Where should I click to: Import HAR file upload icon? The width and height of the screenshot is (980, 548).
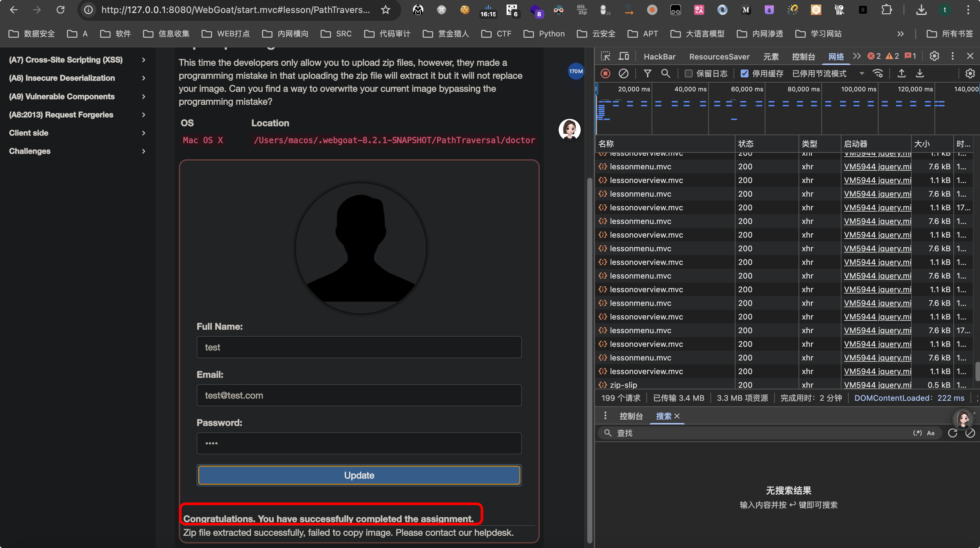point(901,73)
